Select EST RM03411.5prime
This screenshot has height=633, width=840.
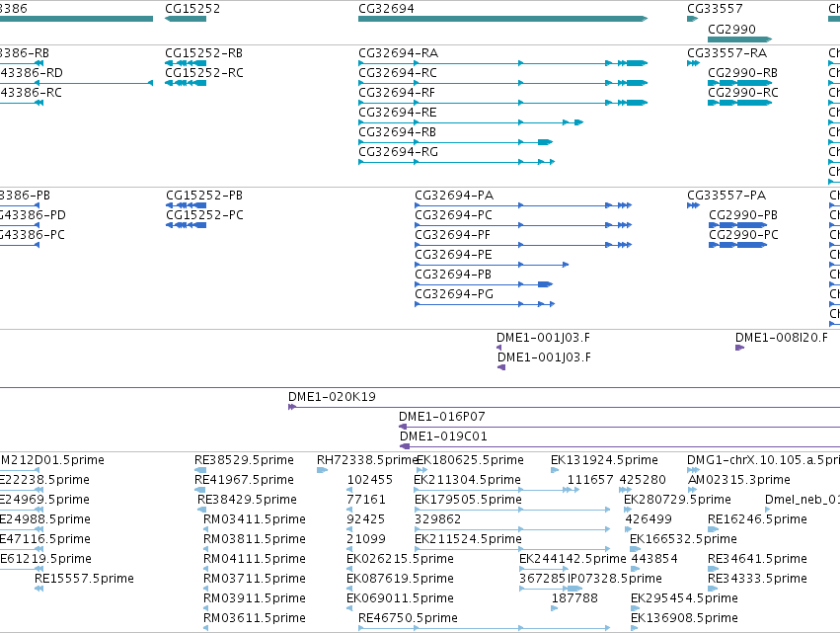[255, 519]
